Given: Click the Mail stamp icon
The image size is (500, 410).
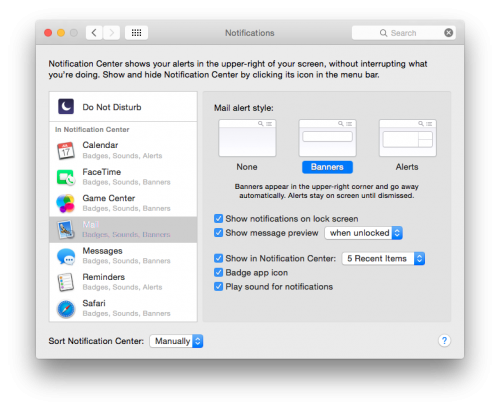Looking at the screenshot, I should [66, 230].
